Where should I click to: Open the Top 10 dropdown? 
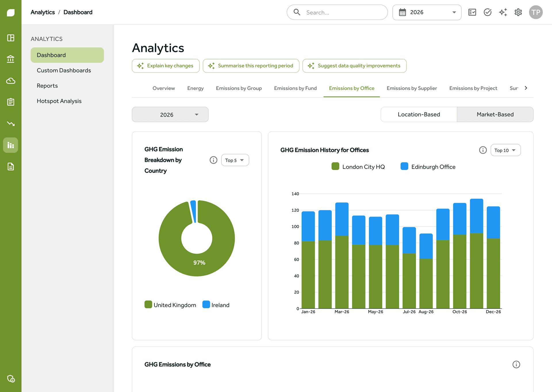[505, 150]
